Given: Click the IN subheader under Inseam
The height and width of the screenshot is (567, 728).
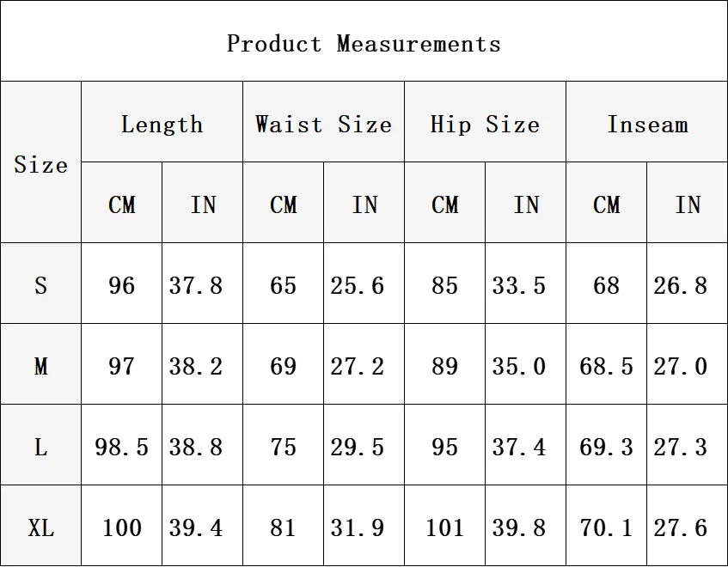Looking at the screenshot, I should pos(688,204).
